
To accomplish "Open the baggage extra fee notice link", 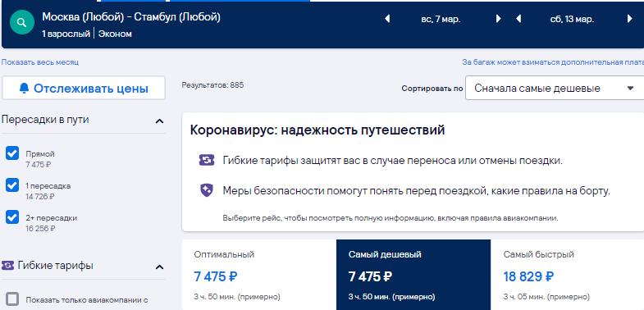I will click(553, 62).
